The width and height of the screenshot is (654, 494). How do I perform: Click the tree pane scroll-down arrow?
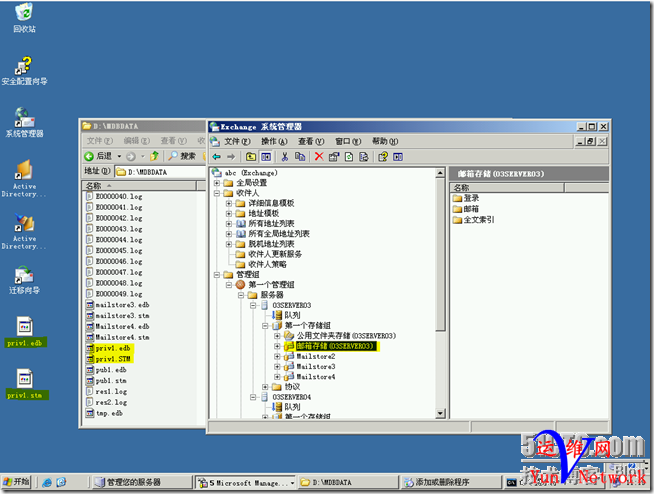[x=440, y=413]
